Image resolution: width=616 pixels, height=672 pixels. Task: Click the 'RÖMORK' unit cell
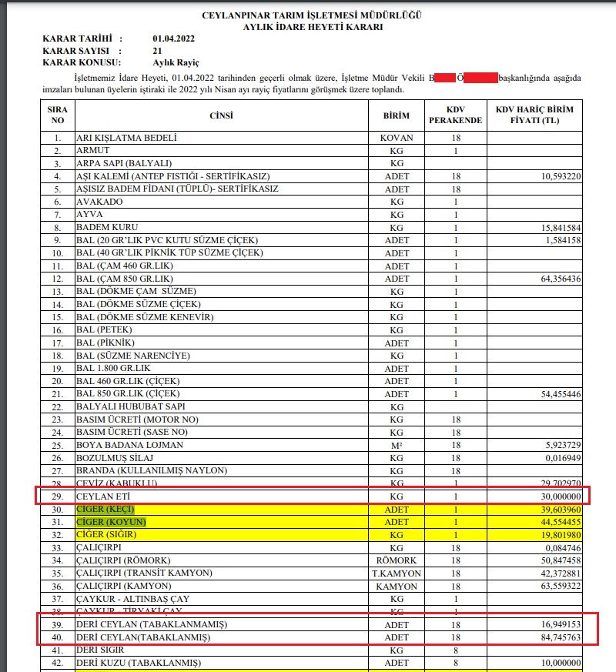click(397, 560)
